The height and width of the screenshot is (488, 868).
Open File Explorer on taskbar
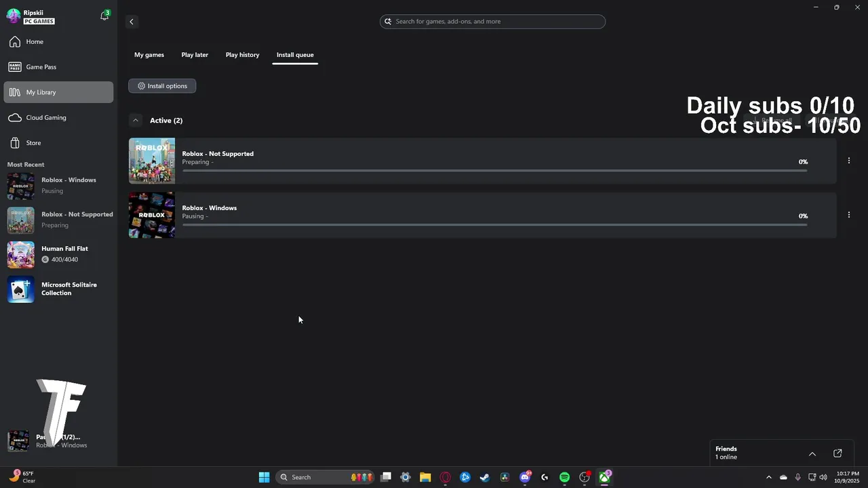pos(425,477)
